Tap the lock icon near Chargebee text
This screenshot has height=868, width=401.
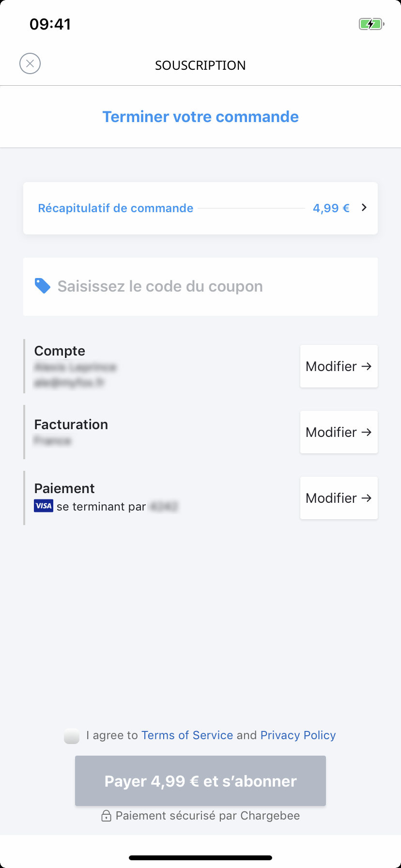click(106, 816)
